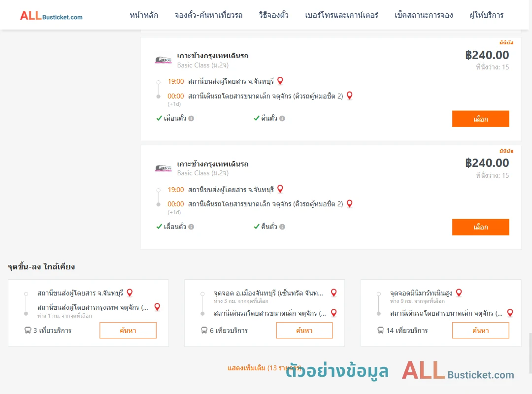
Task: Open เช็คสถานะการจอง menu item
Action: pyautogui.click(x=424, y=15)
